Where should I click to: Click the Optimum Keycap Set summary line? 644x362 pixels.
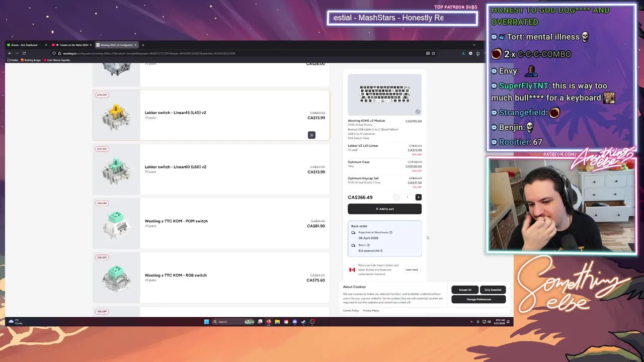tap(384, 183)
